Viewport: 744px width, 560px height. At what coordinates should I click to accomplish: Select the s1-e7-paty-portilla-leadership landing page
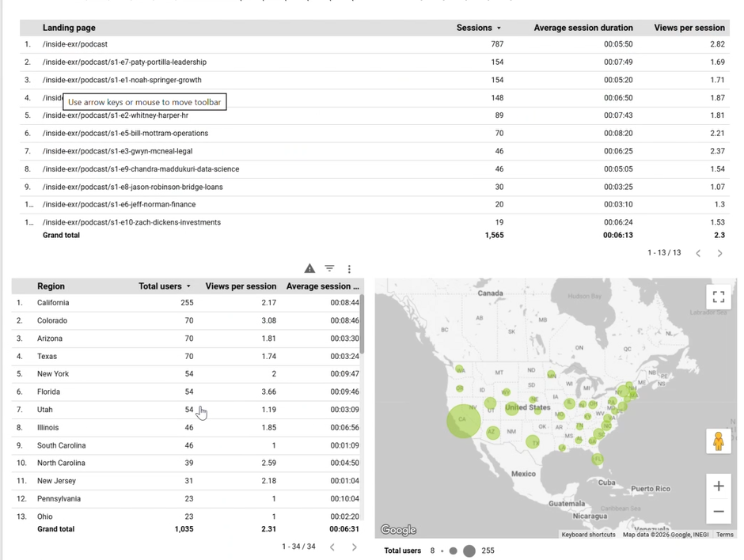pyautogui.click(x=374, y=62)
